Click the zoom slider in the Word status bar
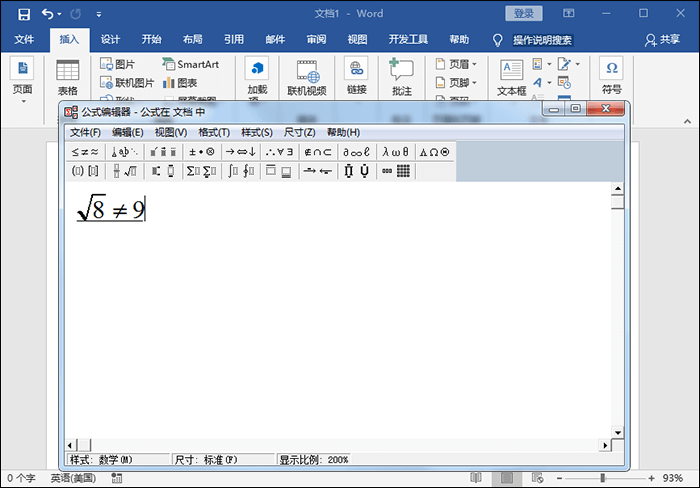Image resolution: width=700 pixels, height=488 pixels. coord(602,479)
